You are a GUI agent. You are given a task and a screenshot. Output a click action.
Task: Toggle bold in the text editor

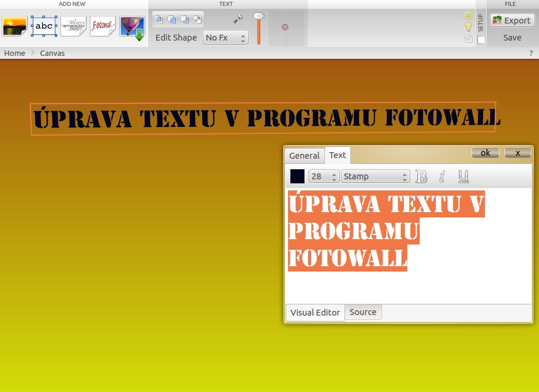[x=421, y=176]
